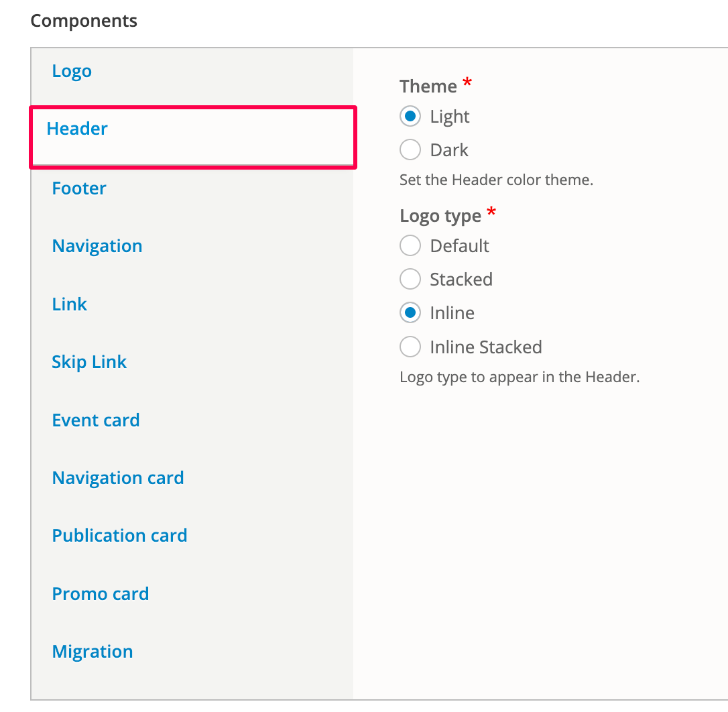Open the Navigation component tab
Image resolution: width=728 pixels, height=712 pixels.
[97, 246]
